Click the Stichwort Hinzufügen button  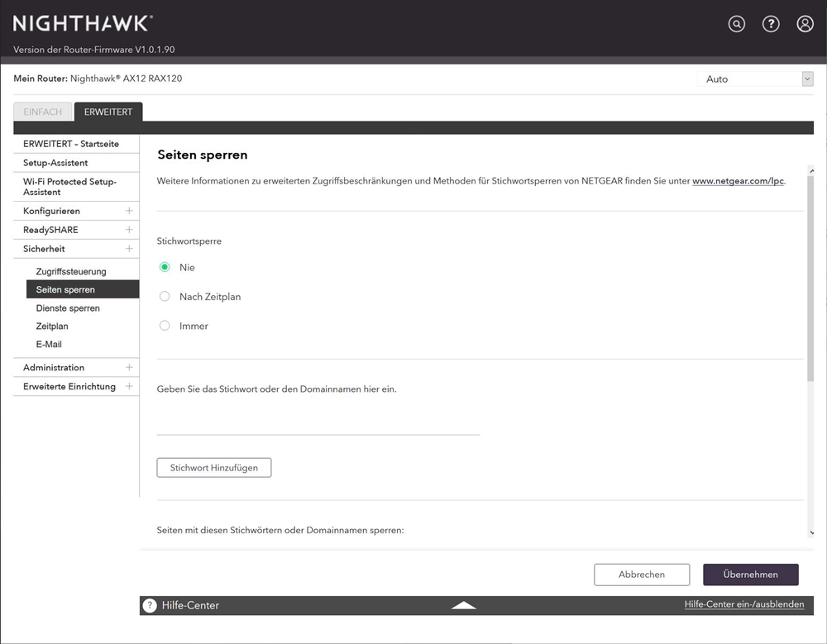click(x=214, y=468)
